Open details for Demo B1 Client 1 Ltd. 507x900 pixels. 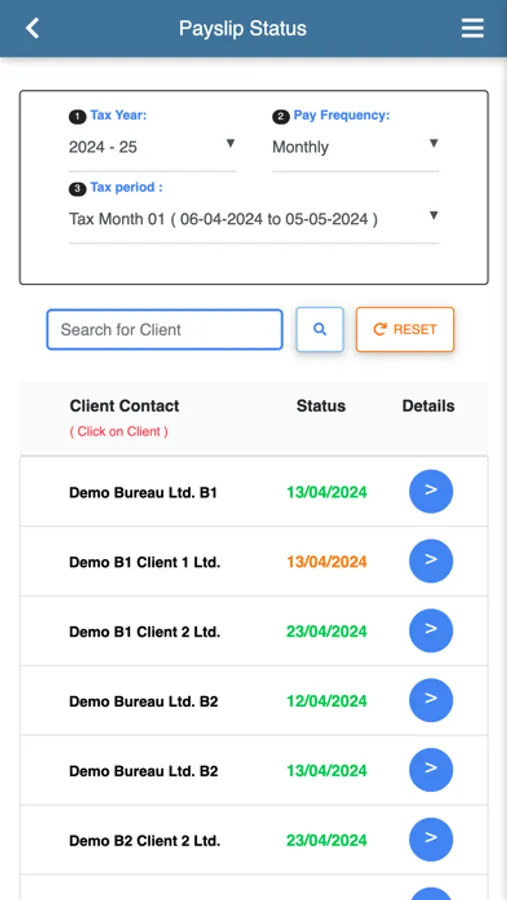click(x=431, y=561)
